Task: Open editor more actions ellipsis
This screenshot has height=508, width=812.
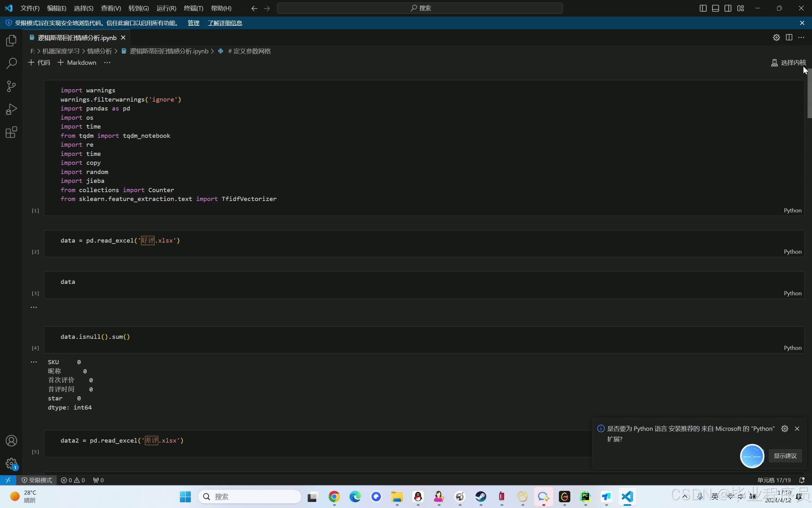Action: click(x=801, y=37)
